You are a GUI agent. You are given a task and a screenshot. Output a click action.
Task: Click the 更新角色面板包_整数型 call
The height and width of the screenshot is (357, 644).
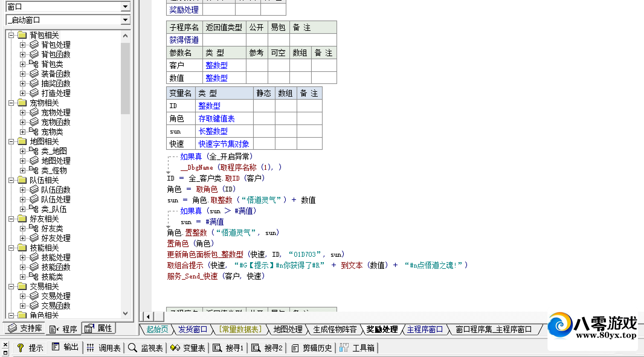tap(205, 254)
